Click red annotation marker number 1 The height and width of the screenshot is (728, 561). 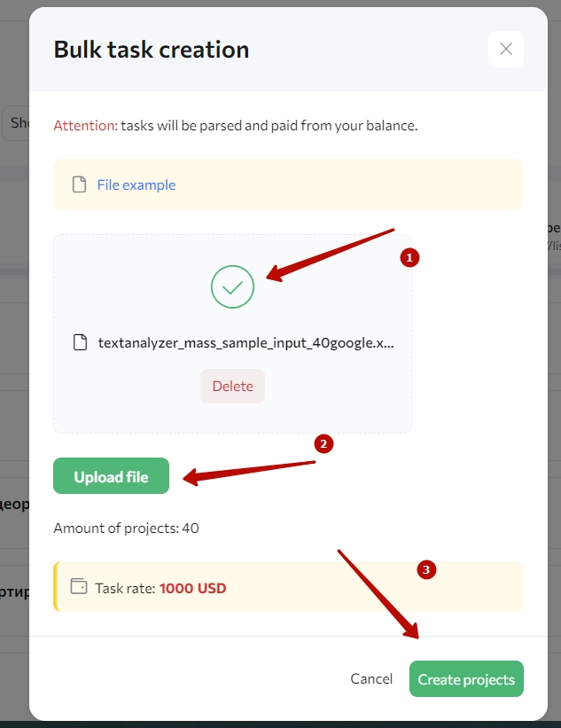click(x=409, y=257)
